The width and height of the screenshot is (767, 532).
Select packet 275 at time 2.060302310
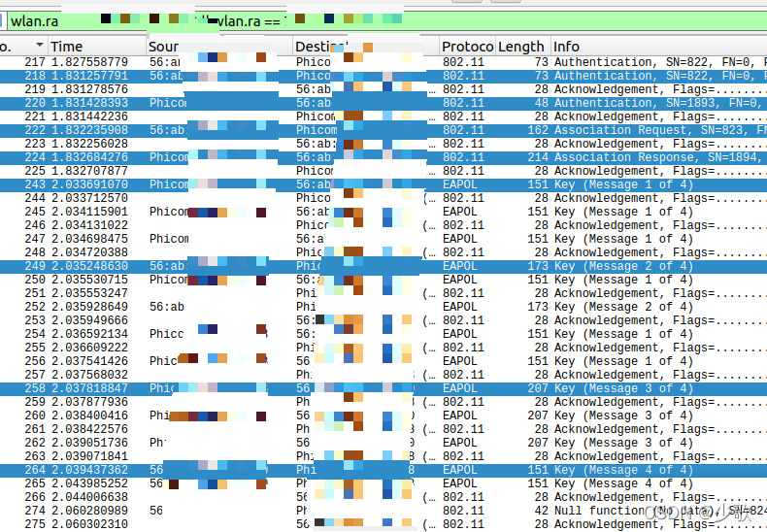pos(383,524)
